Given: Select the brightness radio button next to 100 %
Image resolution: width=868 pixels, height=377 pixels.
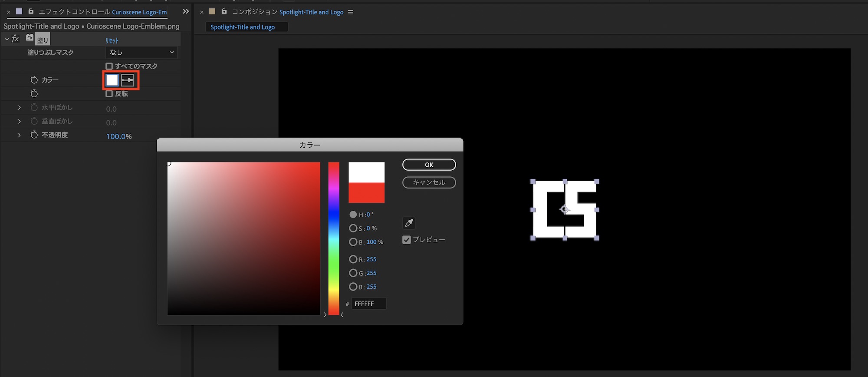Looking at the screenshot, I should [353, 242].
